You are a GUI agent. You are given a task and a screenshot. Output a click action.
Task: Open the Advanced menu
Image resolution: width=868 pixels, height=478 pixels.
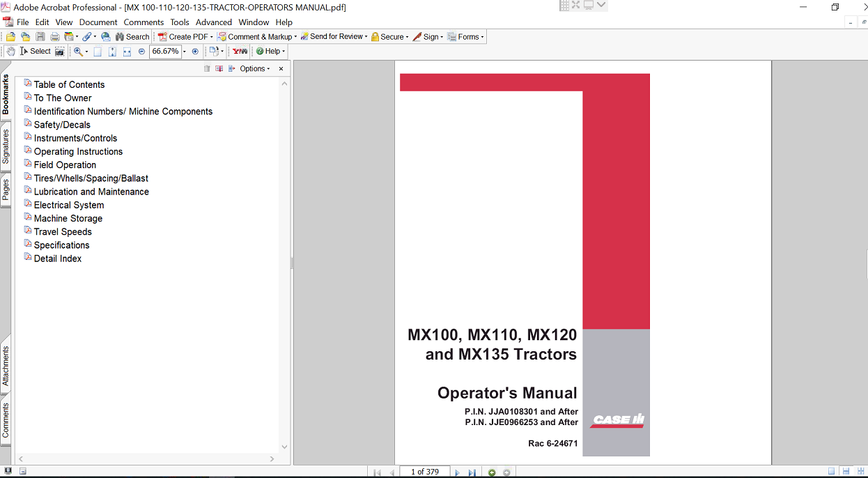click(x=213, y=22)
